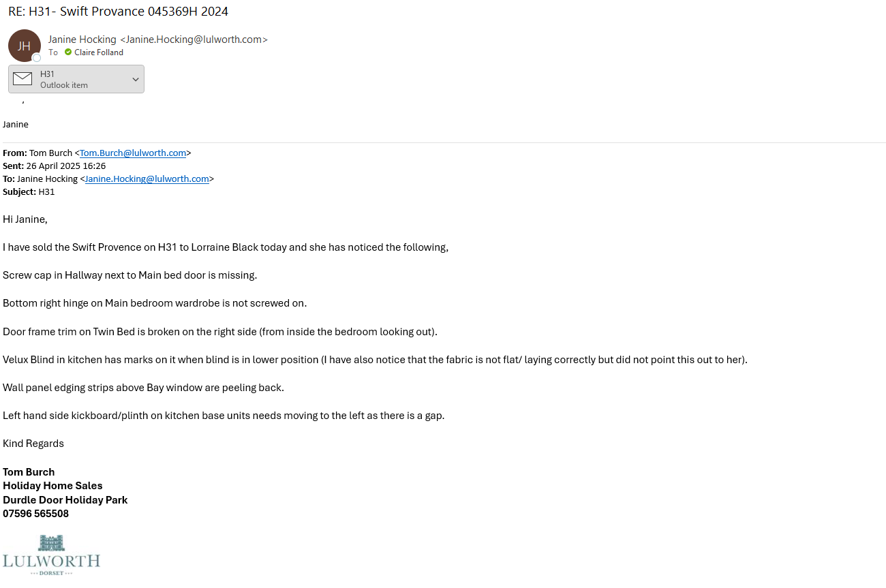Click the Kind Regards closing line
886x588 pixels.
(33, 444)
